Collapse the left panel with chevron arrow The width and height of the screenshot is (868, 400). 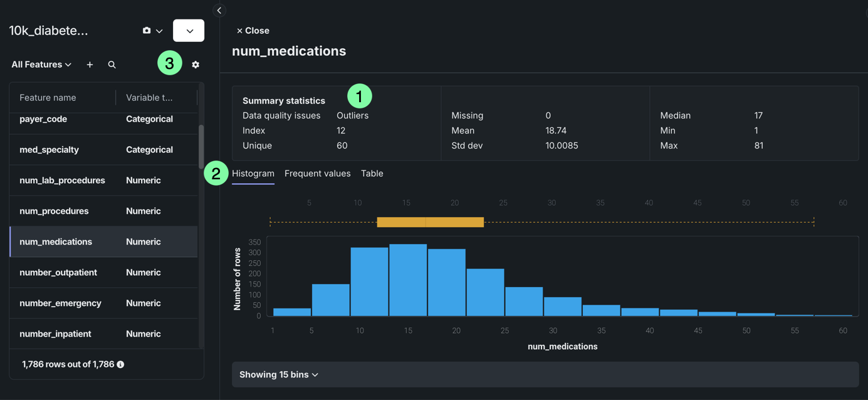click(x=219, y=10)
